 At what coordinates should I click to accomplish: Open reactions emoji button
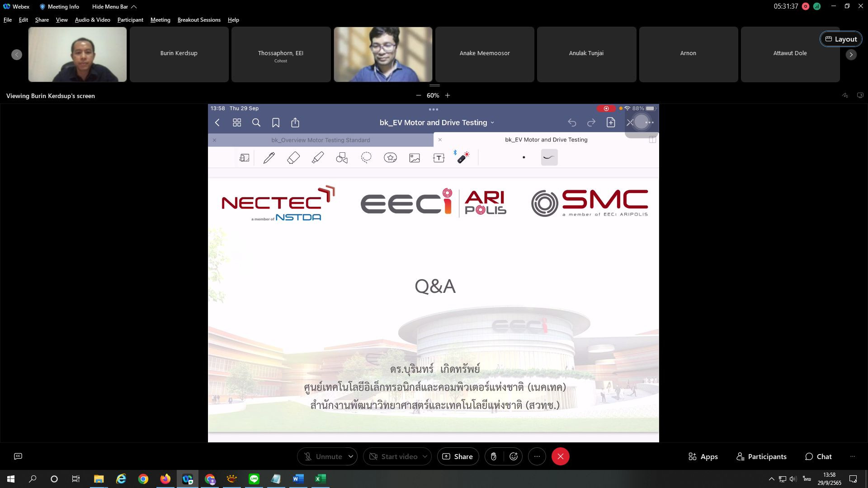tap(514, 456)
